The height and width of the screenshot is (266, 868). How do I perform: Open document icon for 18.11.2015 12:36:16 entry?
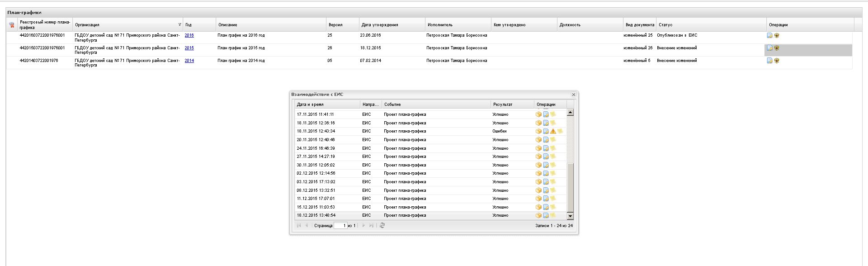point(546,123)
